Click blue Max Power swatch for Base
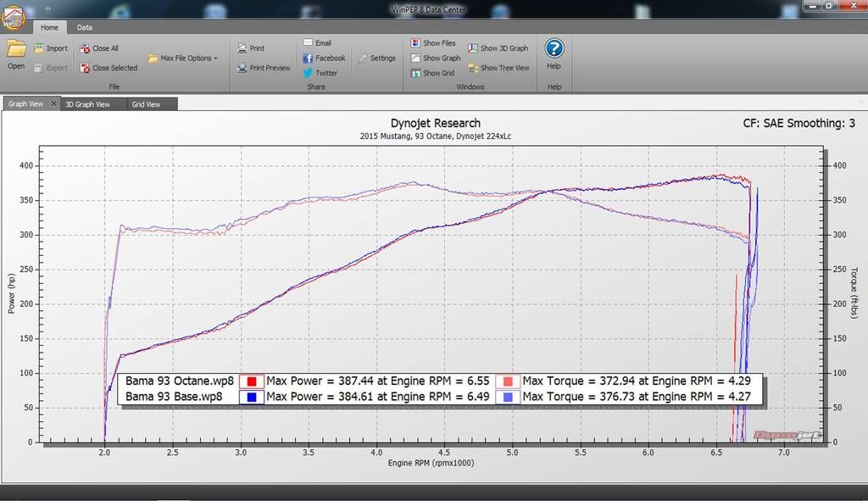This screenshot has height=501, width=868. [x=251, y=397]
